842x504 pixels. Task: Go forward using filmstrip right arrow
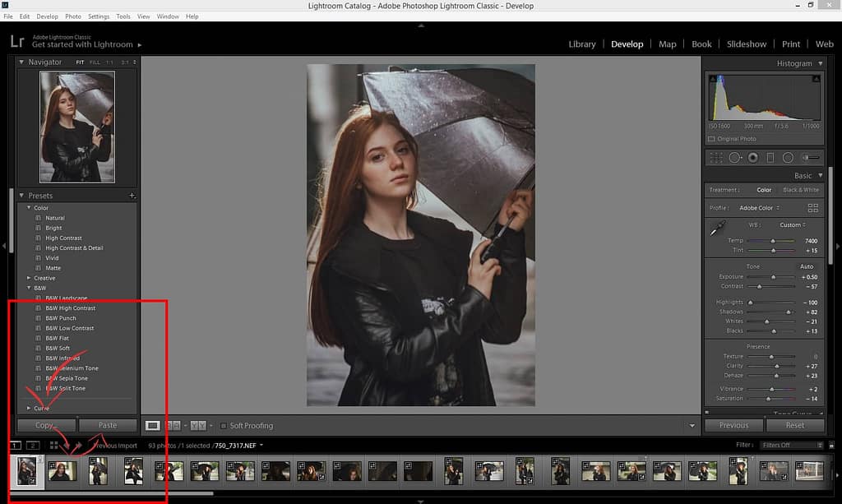click(x=78, y=446)
